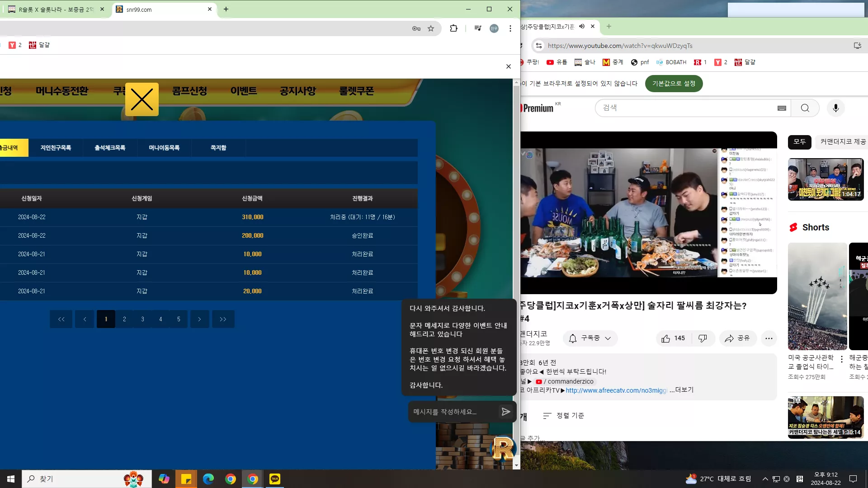Select the R슬롯 X 슬롯나라 browser tab

56,9
